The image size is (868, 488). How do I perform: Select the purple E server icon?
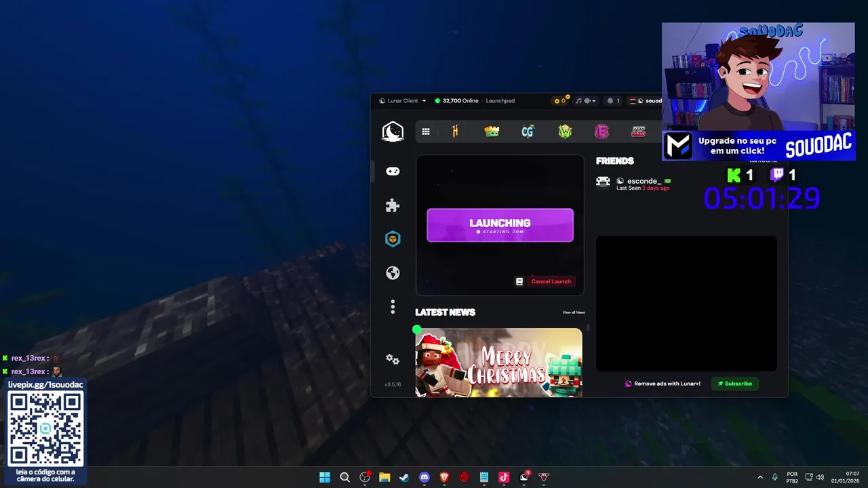pyautogui.click(x=601, y=131)
